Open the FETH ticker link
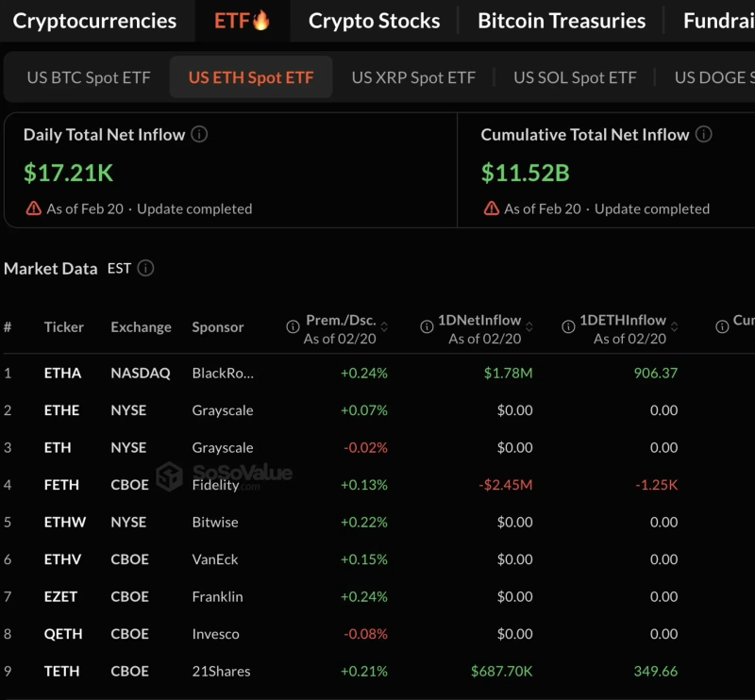Screen dimensions: 755x700 tap(62, 485)
